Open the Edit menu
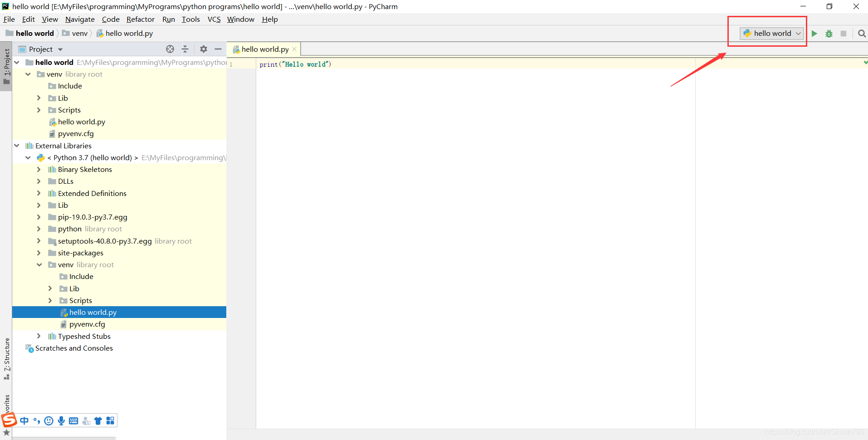868x440 pixels. tap(28, 19)
